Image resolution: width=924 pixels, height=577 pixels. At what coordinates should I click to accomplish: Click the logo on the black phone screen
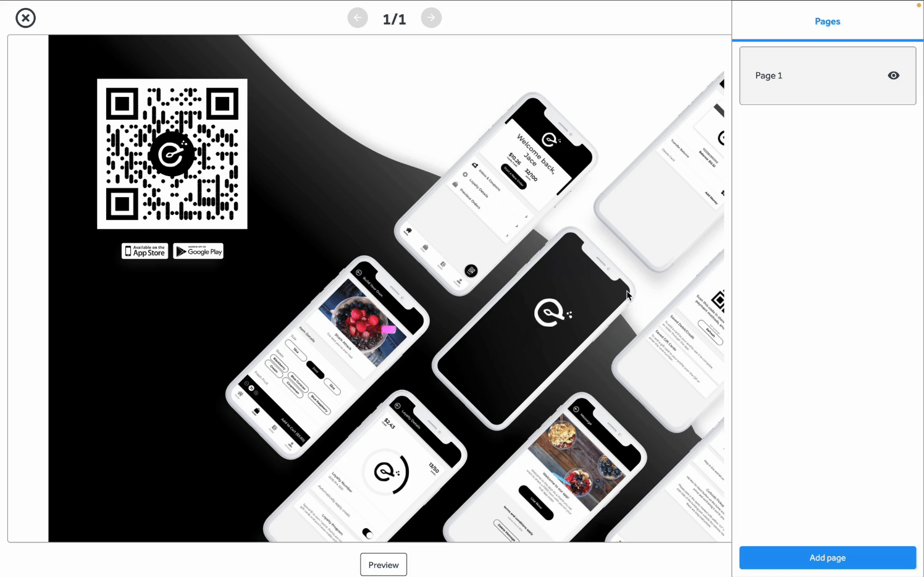pyautogui.click(x=552, y=313)
